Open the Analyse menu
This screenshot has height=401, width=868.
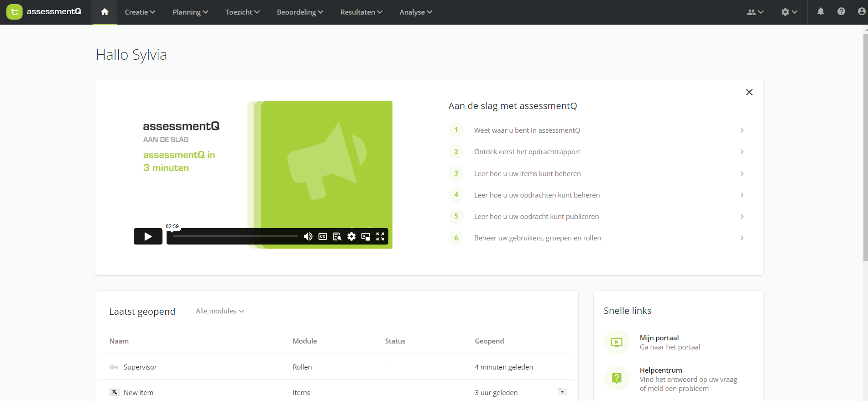click(416, 12)
